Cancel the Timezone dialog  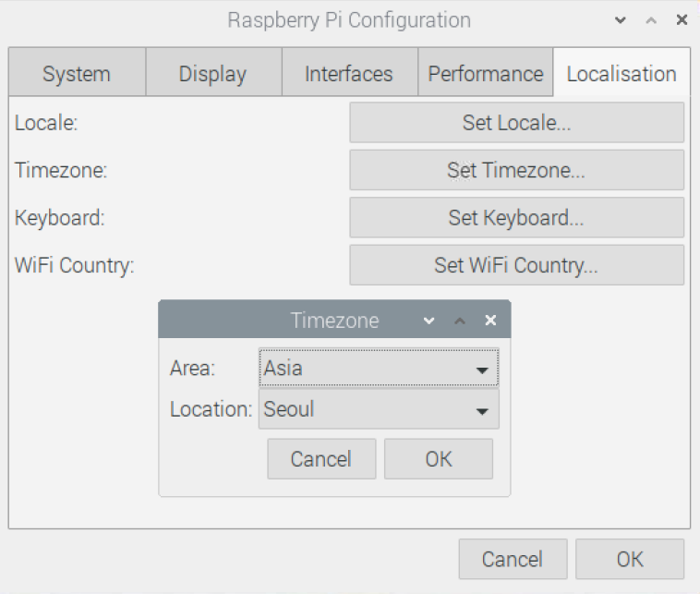coord(321,459)
